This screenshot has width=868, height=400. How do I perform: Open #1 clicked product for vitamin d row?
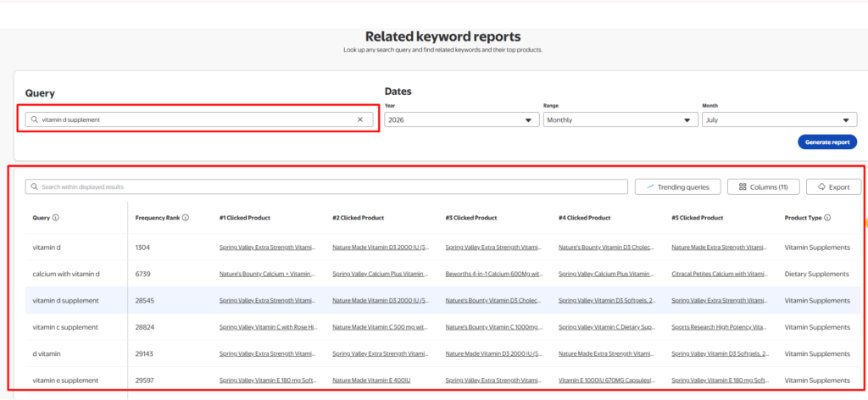(268, 247)
